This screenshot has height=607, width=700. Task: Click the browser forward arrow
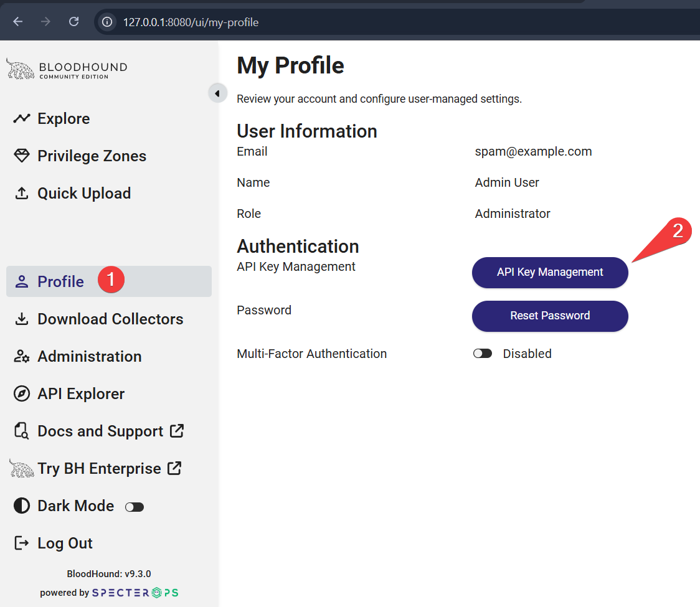click(45, 21)
